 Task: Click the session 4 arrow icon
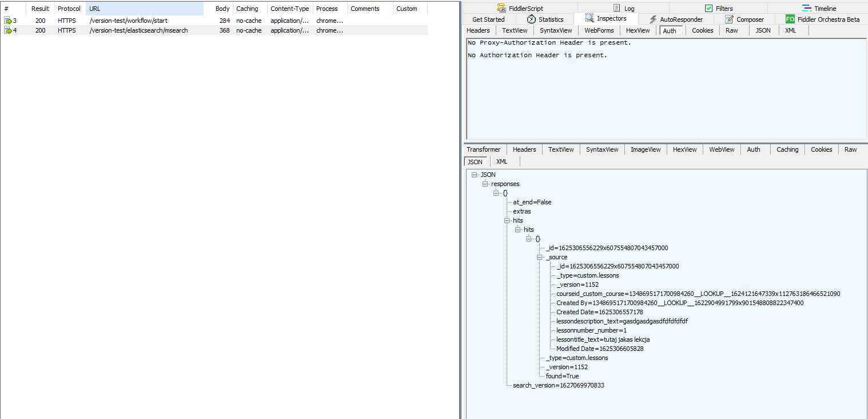8,30
